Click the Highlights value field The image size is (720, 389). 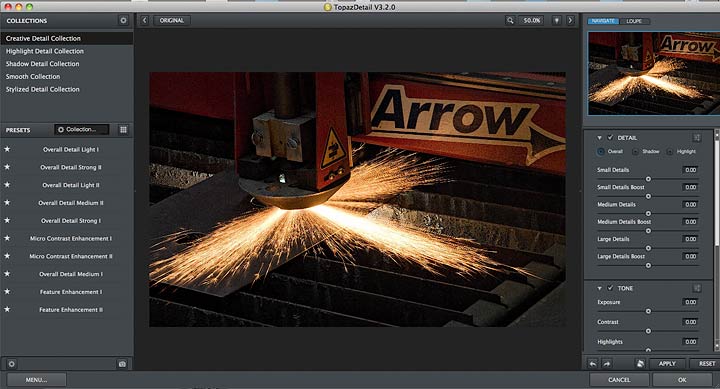tap(691, 342)
